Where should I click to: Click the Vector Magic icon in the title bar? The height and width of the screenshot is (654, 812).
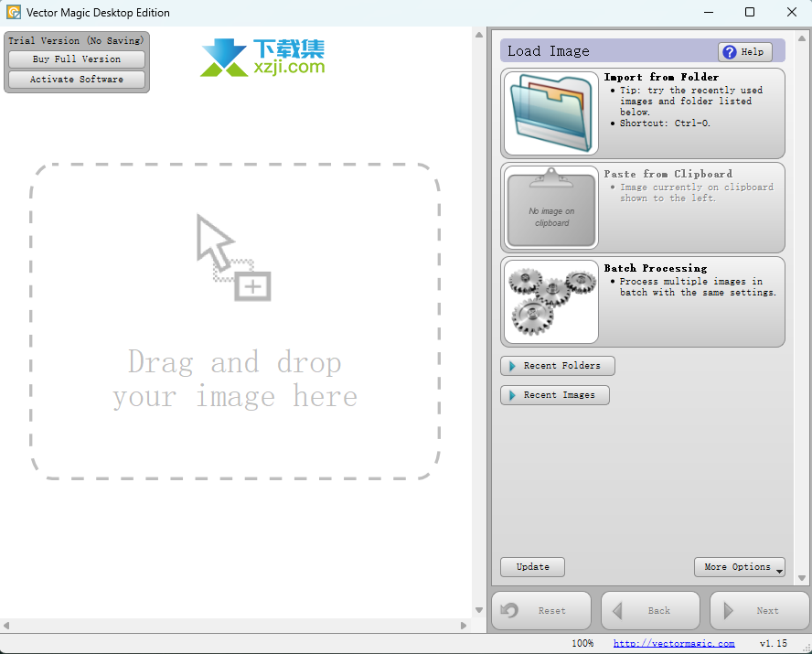(13, 12)
